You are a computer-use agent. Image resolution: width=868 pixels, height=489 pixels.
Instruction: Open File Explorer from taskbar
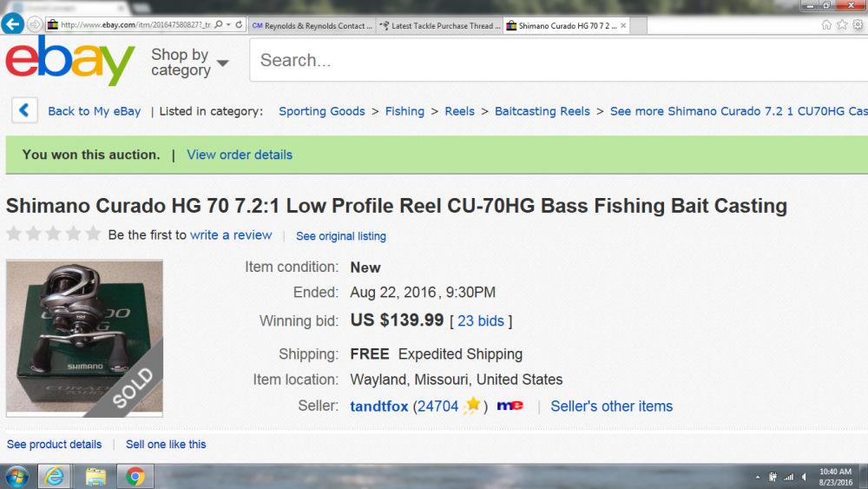(95, 476)
